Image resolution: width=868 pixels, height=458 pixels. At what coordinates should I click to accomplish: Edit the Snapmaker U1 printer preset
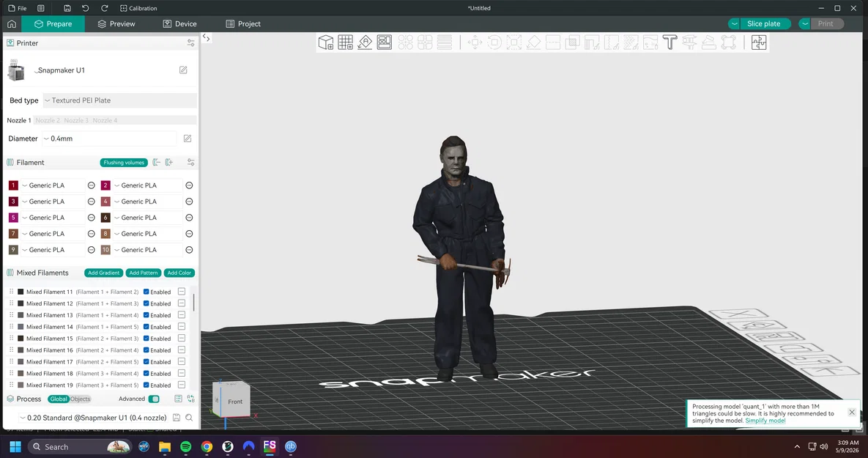(183, 70)
